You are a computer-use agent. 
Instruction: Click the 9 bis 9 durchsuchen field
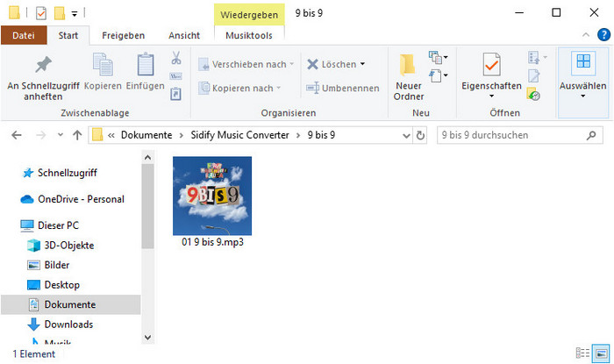[519, 135]
